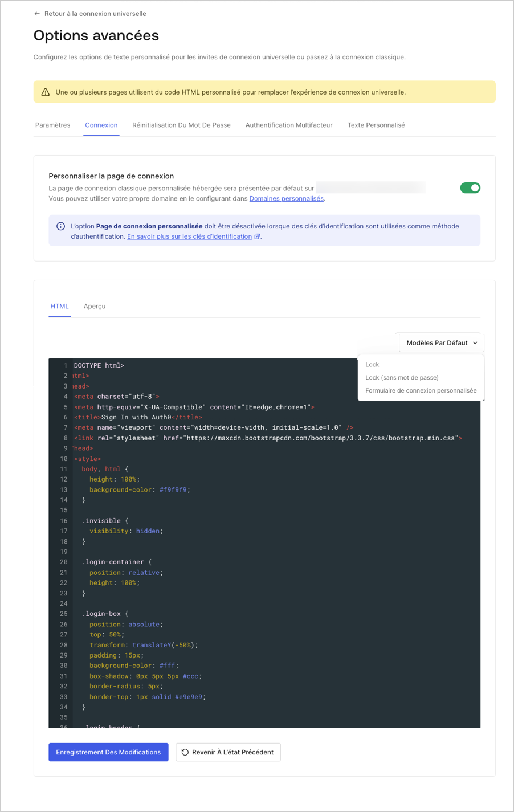This screenshot has width=514, height=812.
Task: Click inside the HTML code editor
Action: [264, 543]
